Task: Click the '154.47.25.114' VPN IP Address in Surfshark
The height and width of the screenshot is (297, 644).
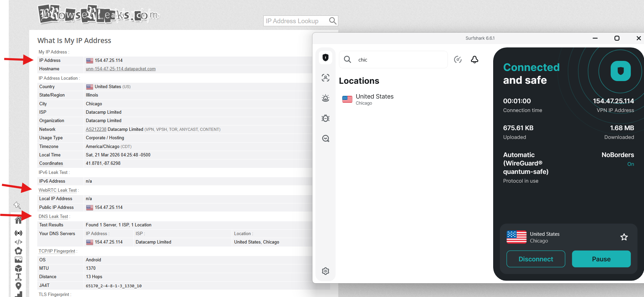Action: pyautogui.click(x=613, y=101)
